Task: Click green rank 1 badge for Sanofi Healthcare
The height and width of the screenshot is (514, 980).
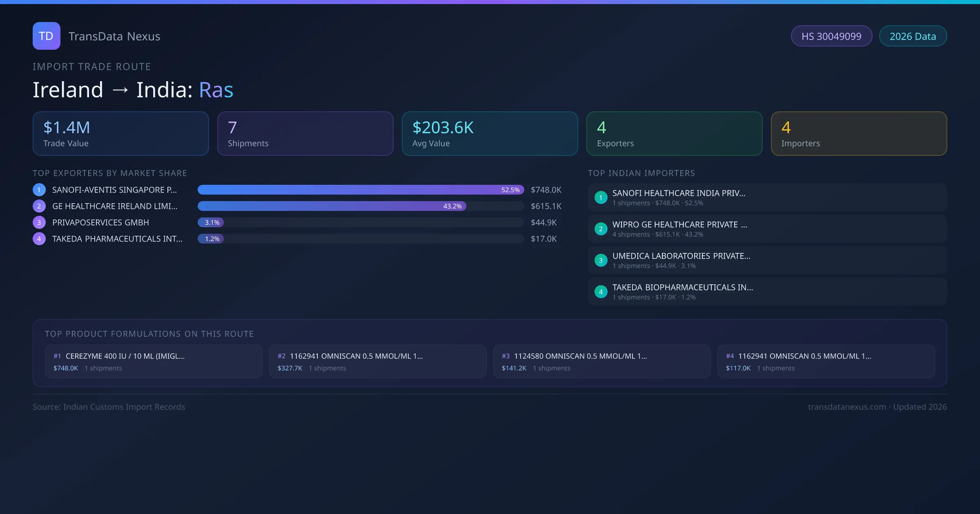Action: tap(601, 197)
